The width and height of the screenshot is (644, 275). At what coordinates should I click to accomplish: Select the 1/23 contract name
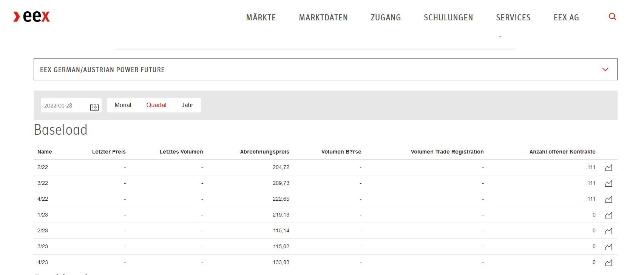[x=43, y=215]
